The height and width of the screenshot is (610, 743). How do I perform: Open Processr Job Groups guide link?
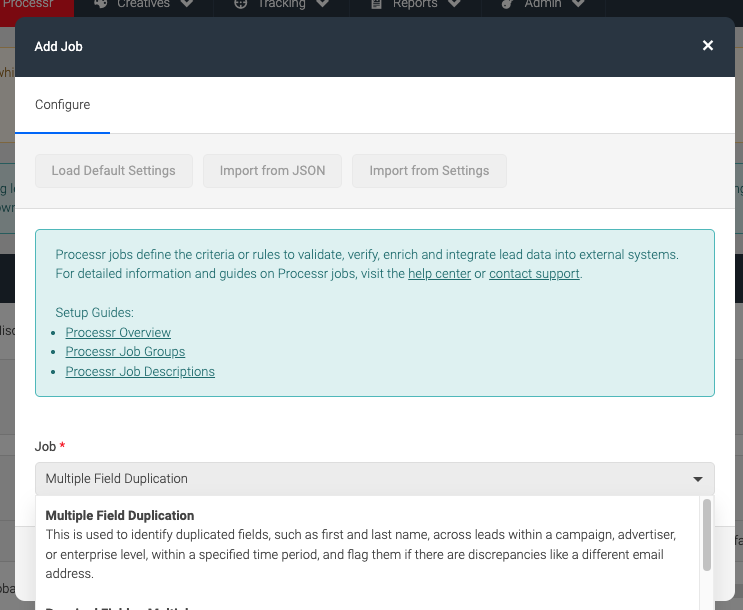[x=125, y=352]
